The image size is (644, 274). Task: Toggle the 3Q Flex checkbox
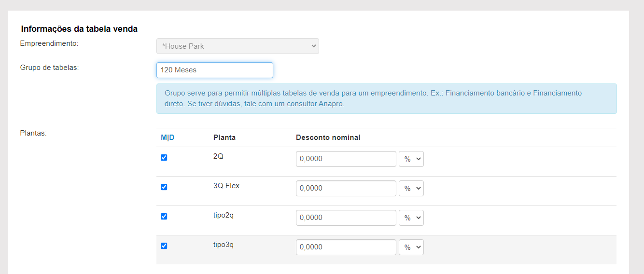tap(164, 187)
